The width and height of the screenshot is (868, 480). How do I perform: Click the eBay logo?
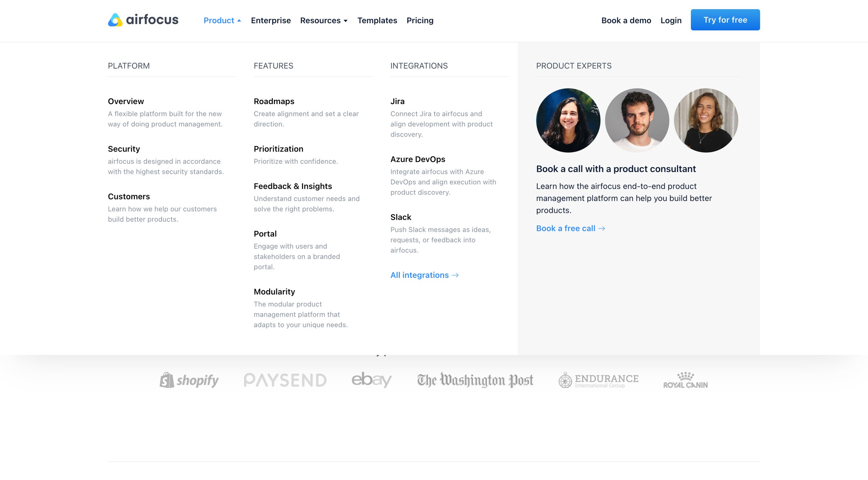[x=371, y=380]
